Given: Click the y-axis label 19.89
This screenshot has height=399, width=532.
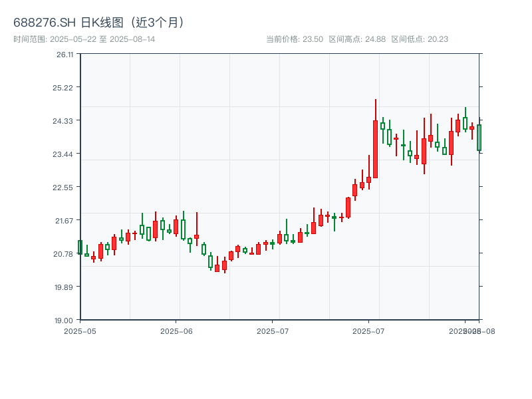Looking at the screenshot, I should [64, 287].
